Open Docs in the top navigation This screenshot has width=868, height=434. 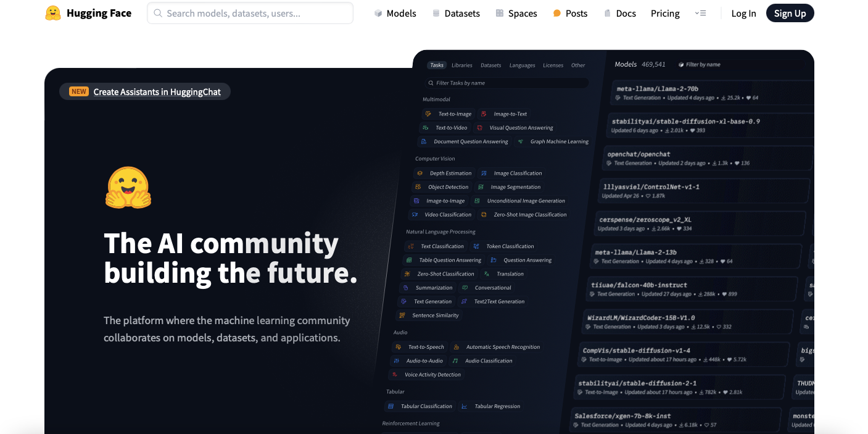coord(619,13)
